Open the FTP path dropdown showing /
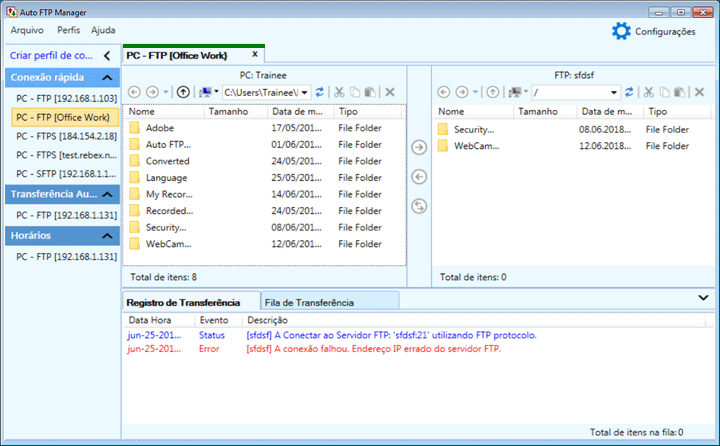Screen dimensions: 720x446 pyautogui.click(x=614, y=92)
